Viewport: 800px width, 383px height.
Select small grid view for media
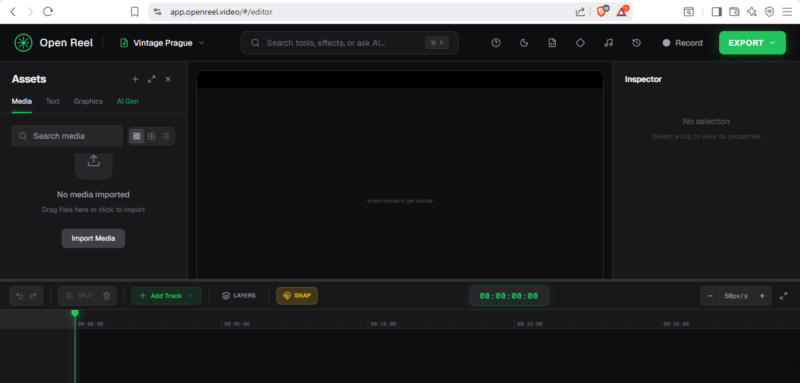coord(151,136)
